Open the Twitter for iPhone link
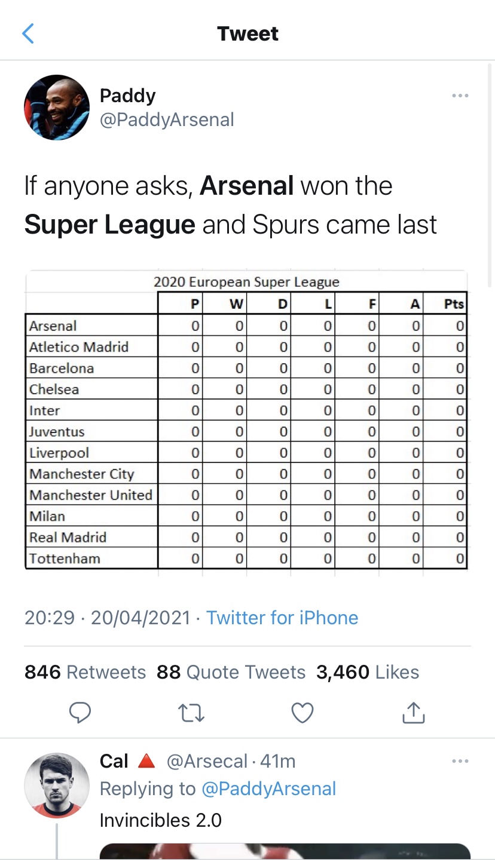The width and height of the screenshot is (495, 868). (282, 617)
